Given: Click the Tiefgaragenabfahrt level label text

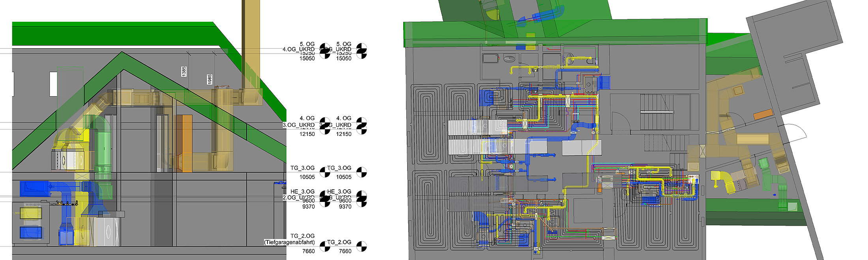Looking at the screenshot, I should point(289,242).
